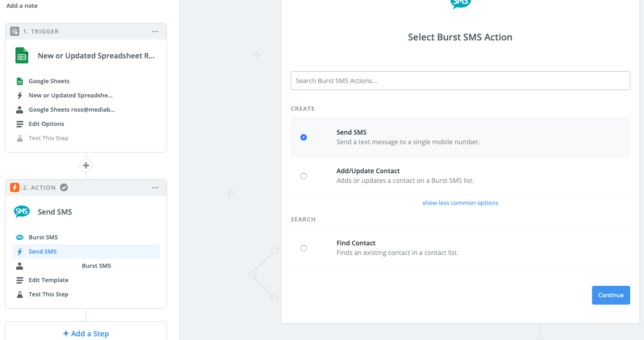Screen dimensions: 644x340
Task: Click the orange lightning action step icon
Action: (15, 187)
